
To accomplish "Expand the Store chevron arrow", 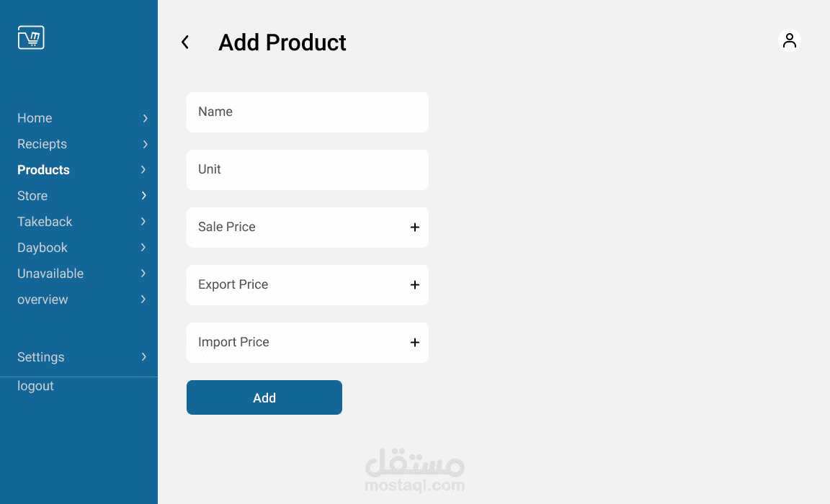I will pyautogui.click(x=144, y=196).
